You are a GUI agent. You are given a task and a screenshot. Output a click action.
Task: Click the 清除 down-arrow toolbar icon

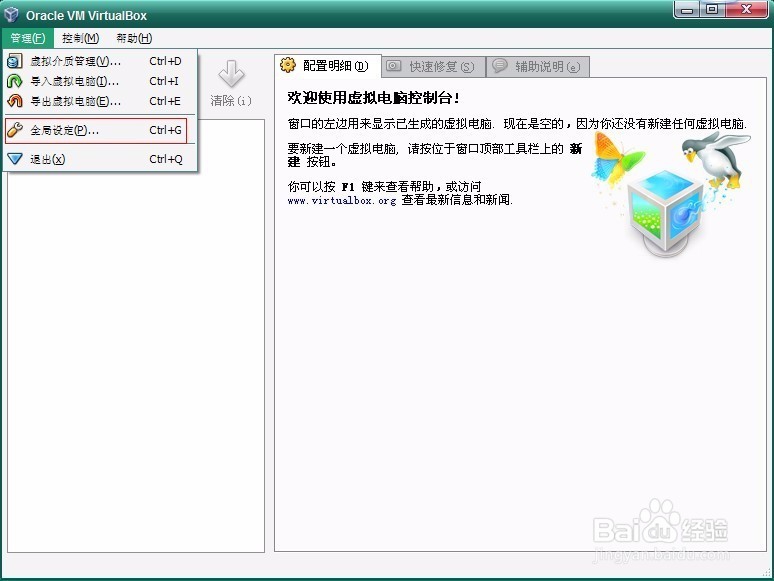pos(232,74)
